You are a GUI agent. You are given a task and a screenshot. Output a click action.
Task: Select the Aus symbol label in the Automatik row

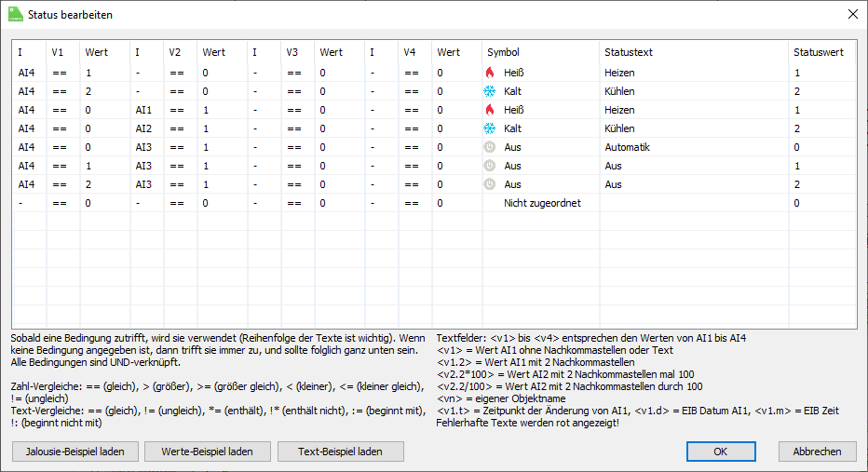coord(512,147)
